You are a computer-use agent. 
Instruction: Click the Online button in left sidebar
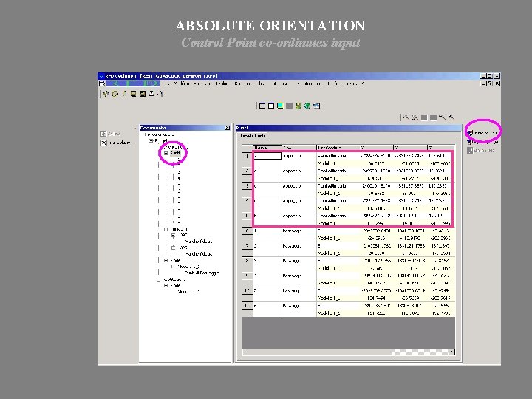point(111,134)
